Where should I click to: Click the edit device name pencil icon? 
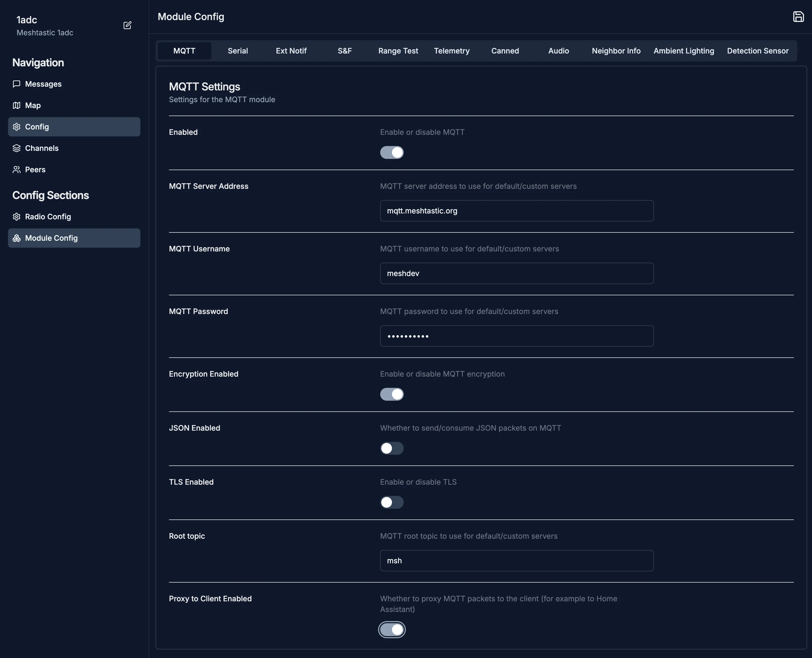[127, 25]
